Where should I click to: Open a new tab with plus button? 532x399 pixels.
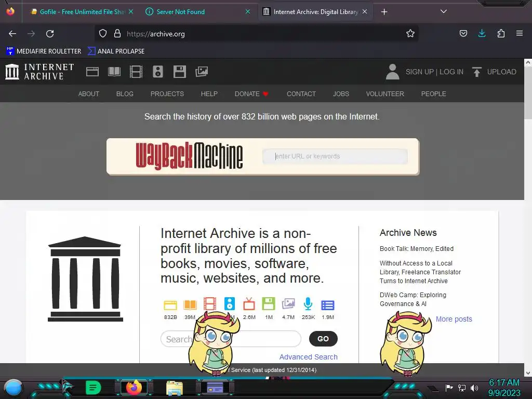384,12
